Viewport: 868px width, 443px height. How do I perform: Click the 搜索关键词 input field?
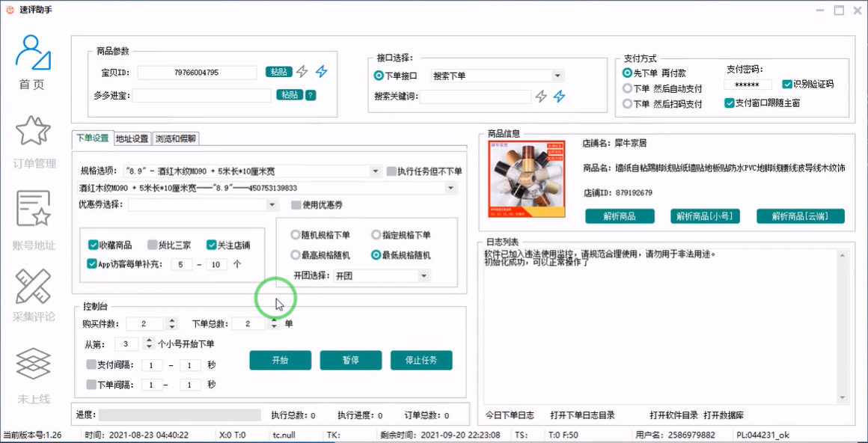[475, 97]
